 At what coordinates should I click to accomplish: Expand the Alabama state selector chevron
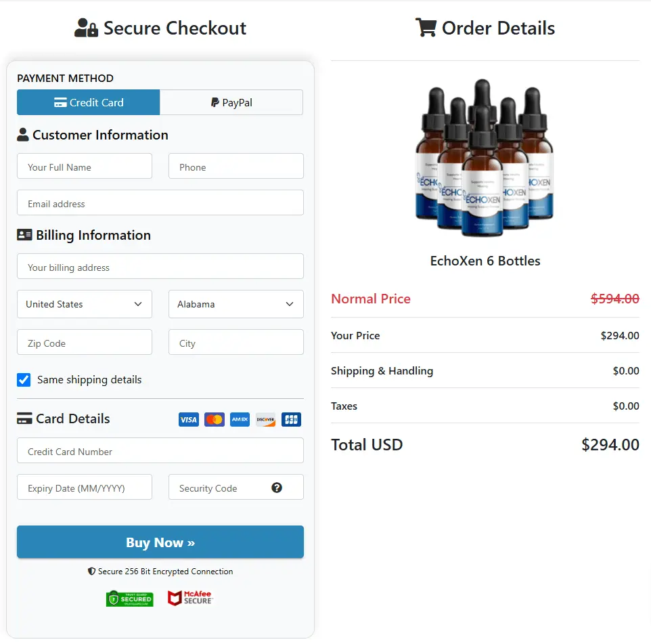[x=290, y=304]
